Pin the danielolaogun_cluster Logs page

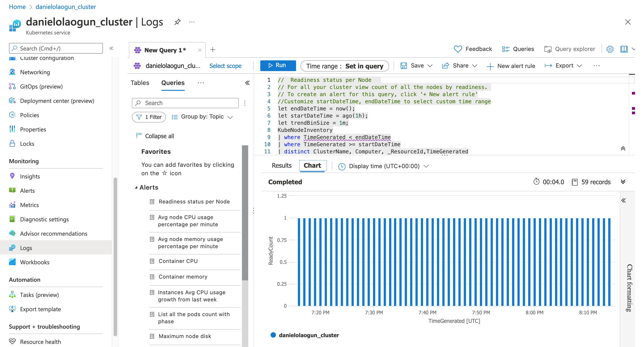click(x=177, y=22)
